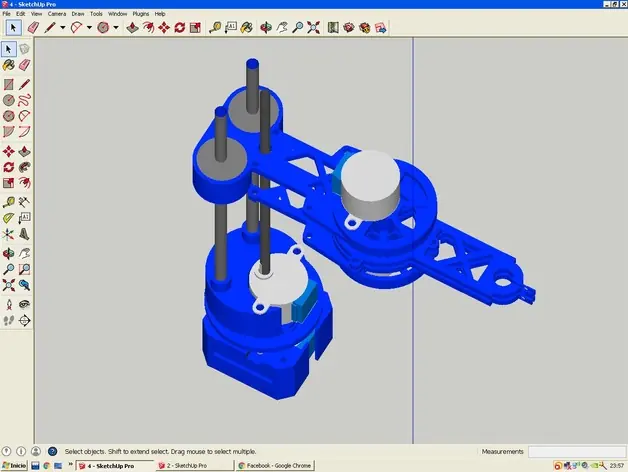Click the credits info status icon

tap(21, 451)
